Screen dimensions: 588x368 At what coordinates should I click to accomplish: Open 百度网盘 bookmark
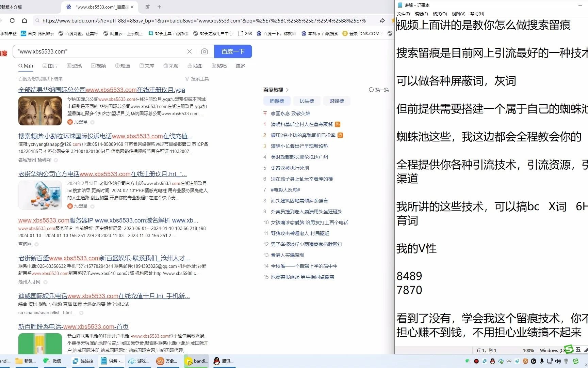click(x=78, y=33)
